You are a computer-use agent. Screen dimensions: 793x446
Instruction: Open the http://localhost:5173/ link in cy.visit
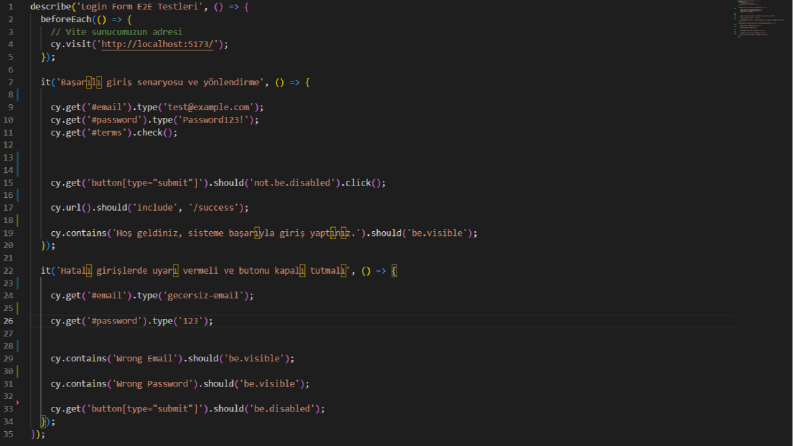pos(157,44)
